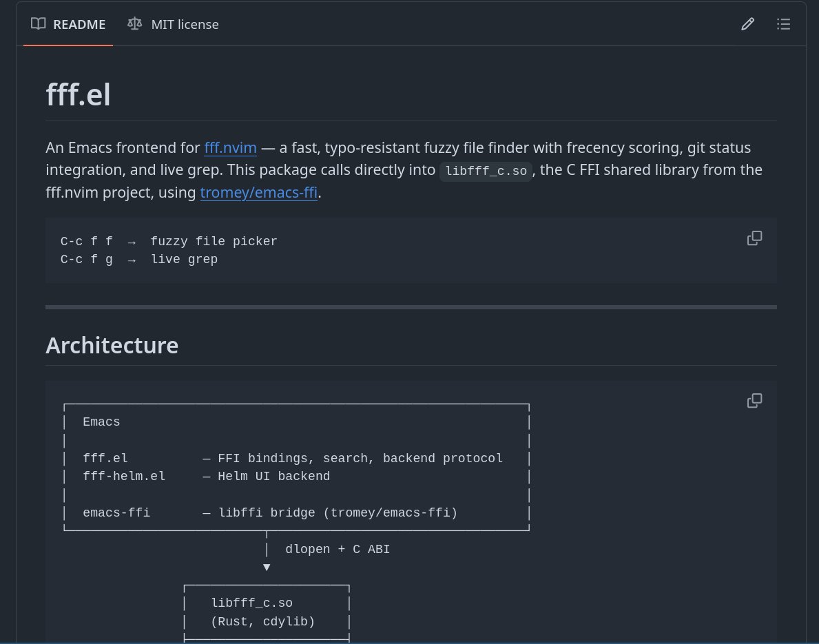Copy the Architecture diagram code block
Viewport: 819px width, 644px height.
click(754, 401)
